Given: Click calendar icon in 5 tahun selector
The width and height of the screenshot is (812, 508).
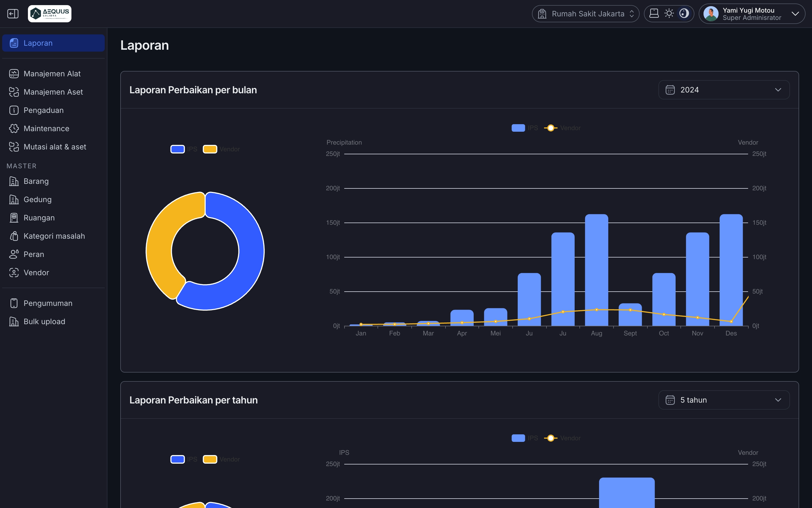Looking at the screenshot, I should [670, 400].
